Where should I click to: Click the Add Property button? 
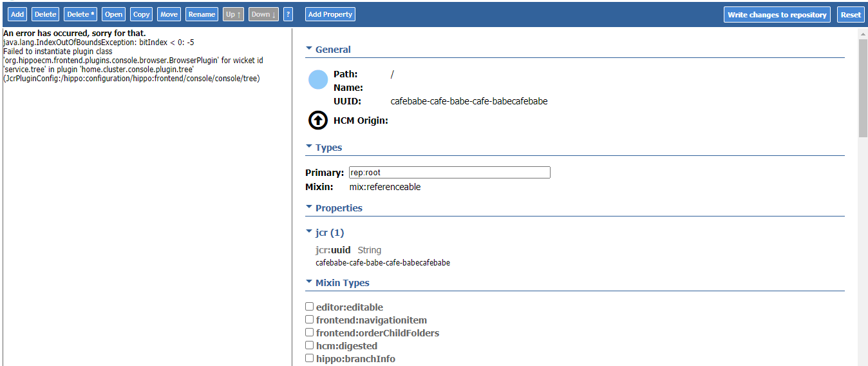pos(330,14)
